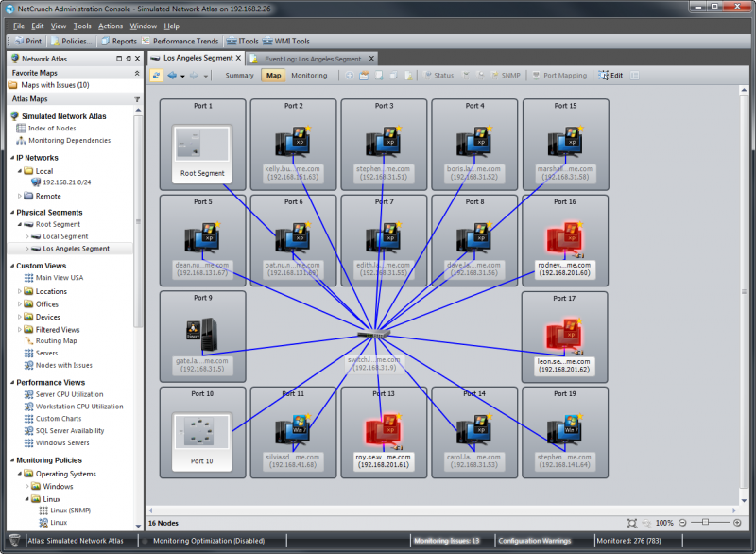Viewport: 756px width, 554px height.
Task: Close the Los Angeles Segment tab
Action: pyautogui.click(x=238, y=58)
